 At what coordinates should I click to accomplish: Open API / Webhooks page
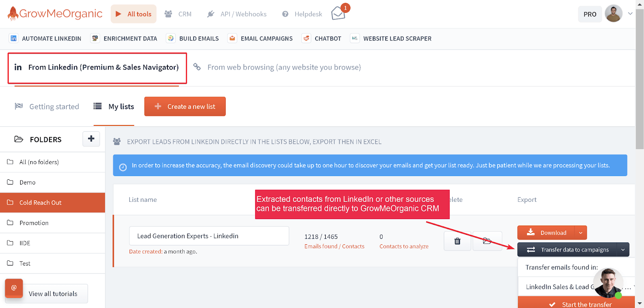[237, 14]
